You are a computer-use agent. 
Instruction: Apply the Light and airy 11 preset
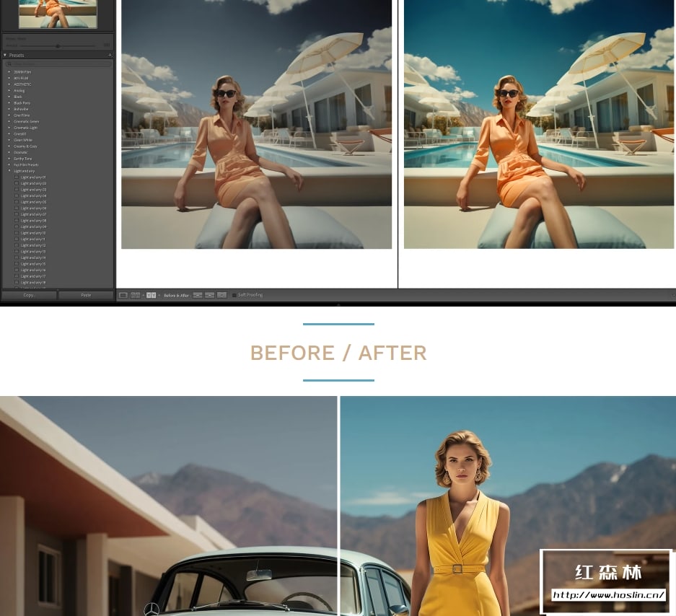pyautogui.click(x=32, y=239)
